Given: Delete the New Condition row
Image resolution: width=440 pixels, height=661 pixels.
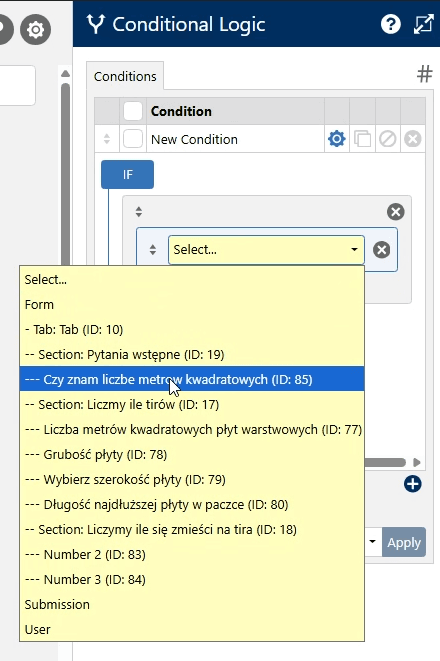Looking at the screenshot, I should pyautogui.click(x=413, y=139).
